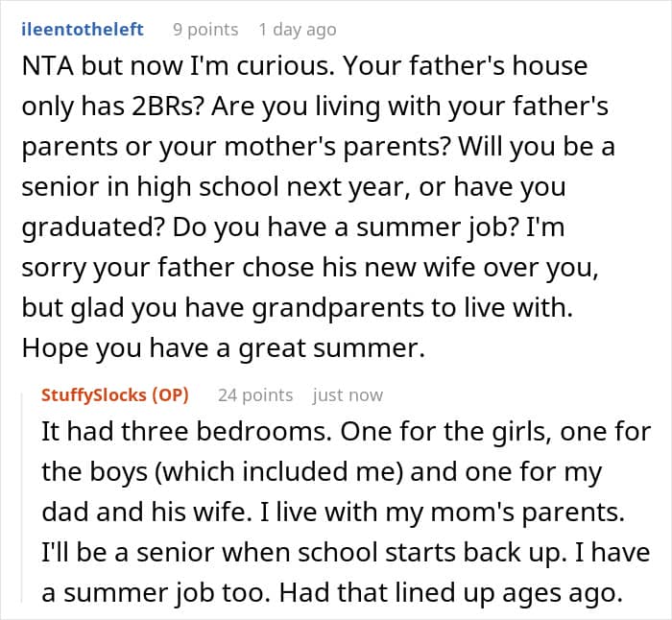Open ileentotheleft's user profile

click(83, 30)
